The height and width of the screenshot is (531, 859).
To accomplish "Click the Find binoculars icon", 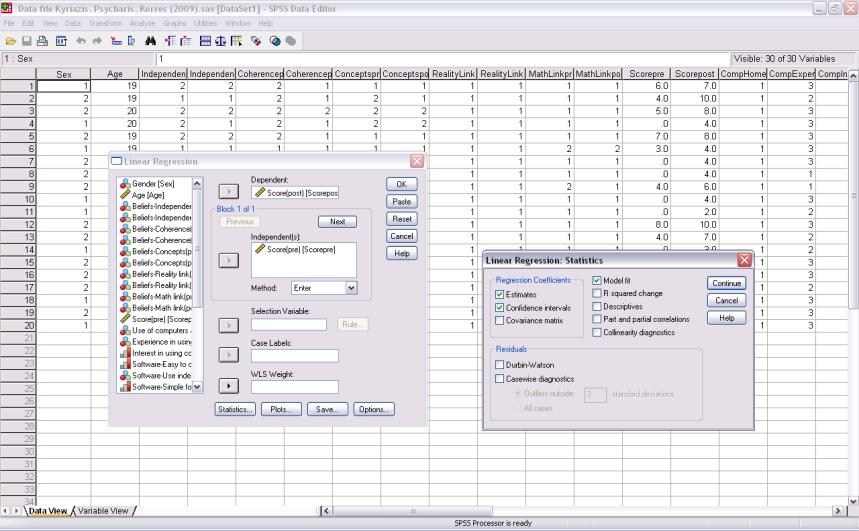I will [150, 41].
